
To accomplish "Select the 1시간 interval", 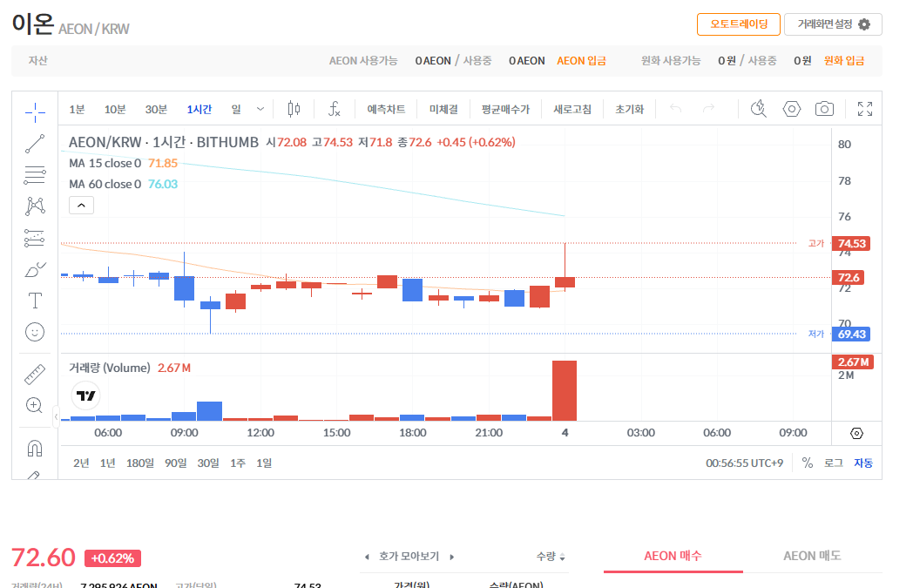I will [200, 109].
